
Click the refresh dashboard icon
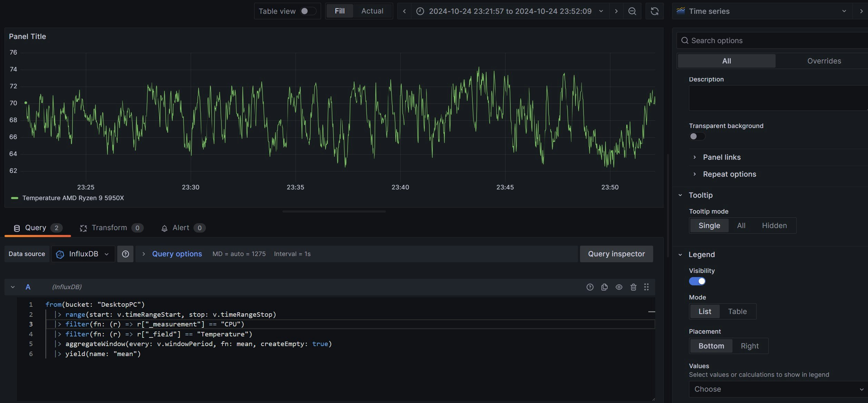(654, 11)
